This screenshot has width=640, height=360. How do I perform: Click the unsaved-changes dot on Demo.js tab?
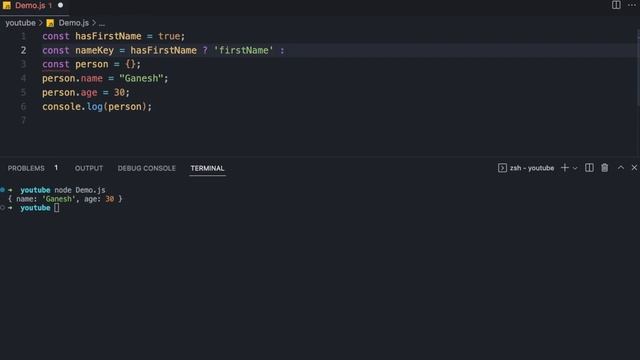60,5
